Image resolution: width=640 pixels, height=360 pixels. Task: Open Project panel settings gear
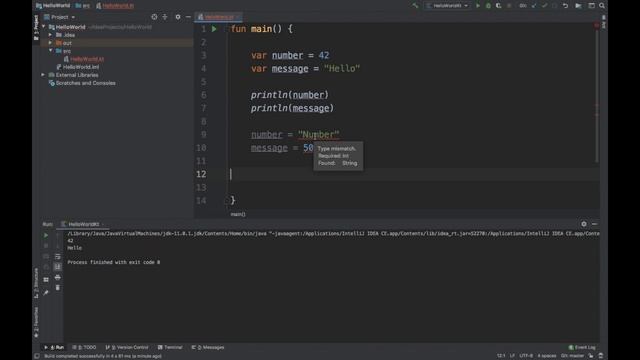pyautogui.click(x=178, y=17)
